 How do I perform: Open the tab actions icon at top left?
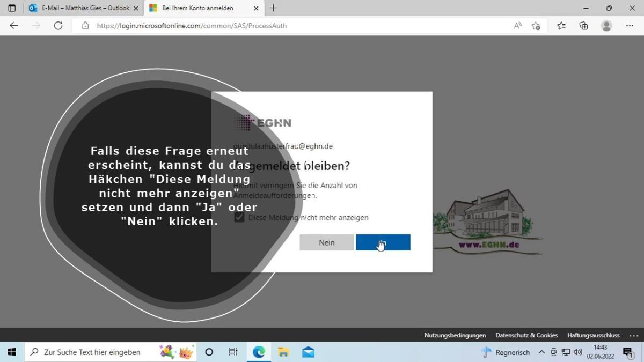(x=12, y=8)
